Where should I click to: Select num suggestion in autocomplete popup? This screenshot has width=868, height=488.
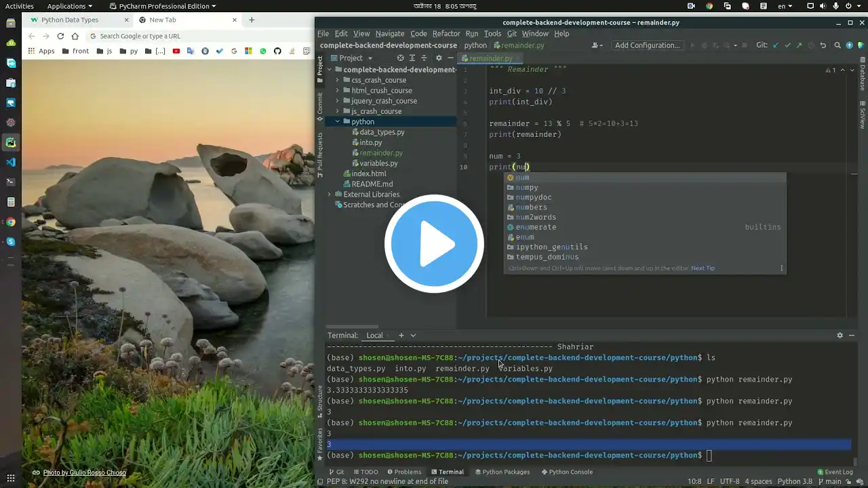[x=522, y=178]
